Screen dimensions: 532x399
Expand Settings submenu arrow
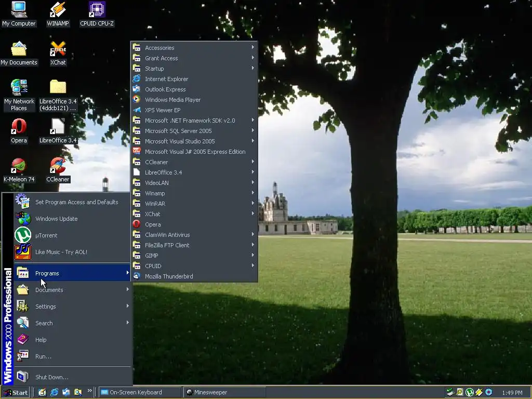(128, 306)
